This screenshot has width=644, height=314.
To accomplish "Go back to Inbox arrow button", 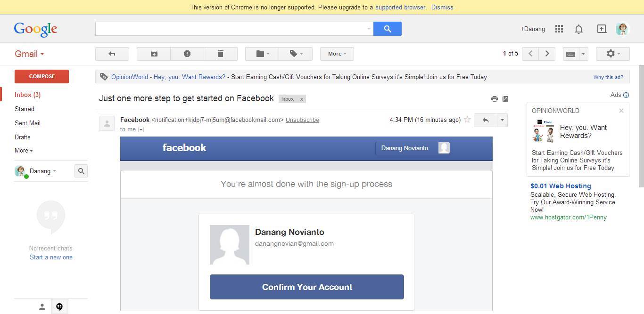I will click(x=112, y=54).
